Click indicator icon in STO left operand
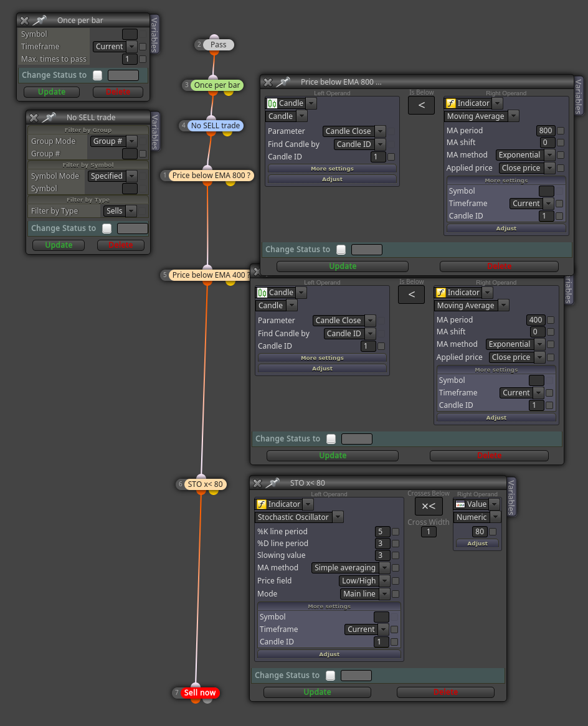Image resolution: width=588 pixels, height=726 pixels. click(x=262, y=504)
